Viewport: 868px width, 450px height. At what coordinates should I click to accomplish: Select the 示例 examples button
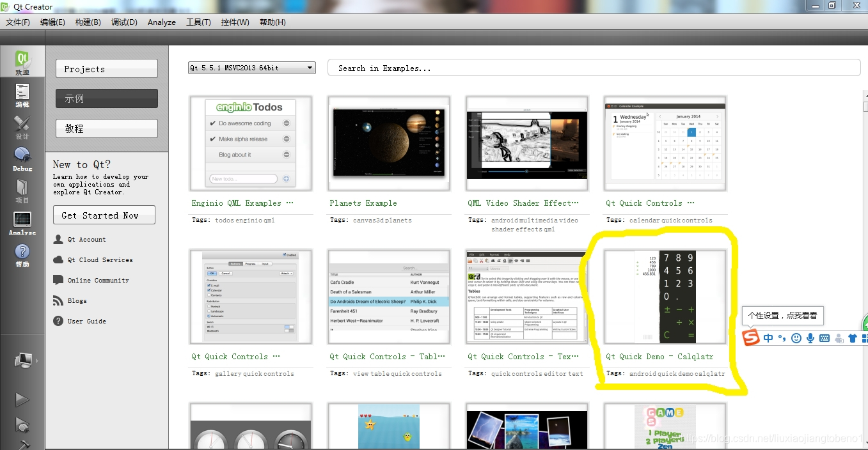pyautogui.click(x=107, y=98)
